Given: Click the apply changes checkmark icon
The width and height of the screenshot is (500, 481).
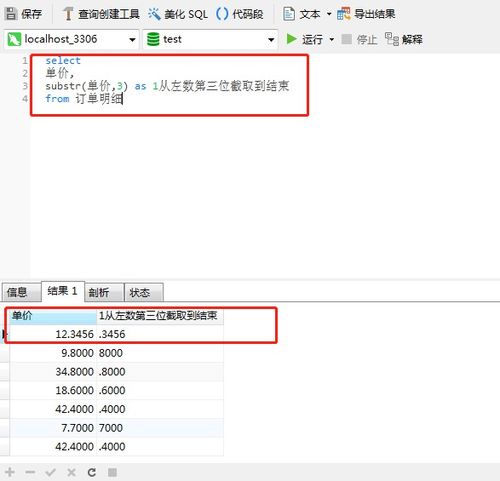Looking at the screenshot, I should [x=51, y=472].
